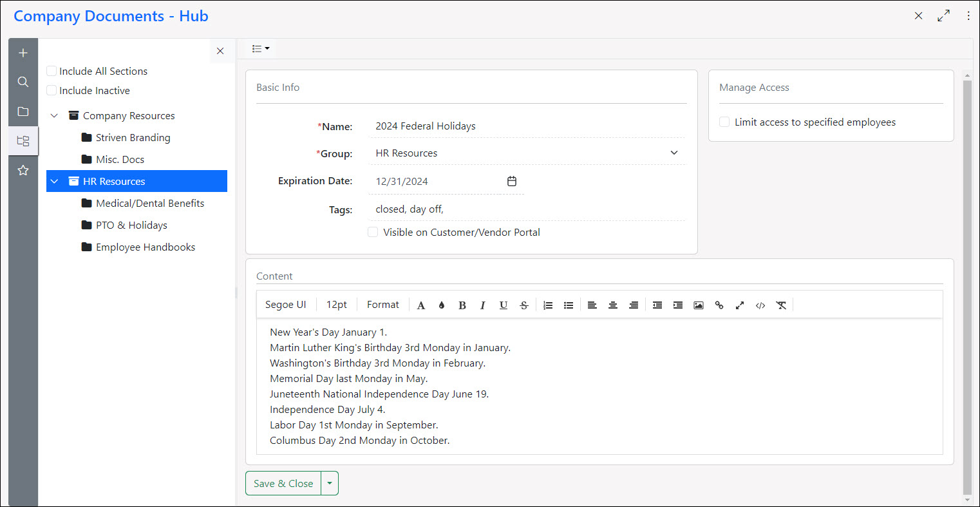
Task: Click the vertical scrollbar on the right
Action: tap(966, 287)
